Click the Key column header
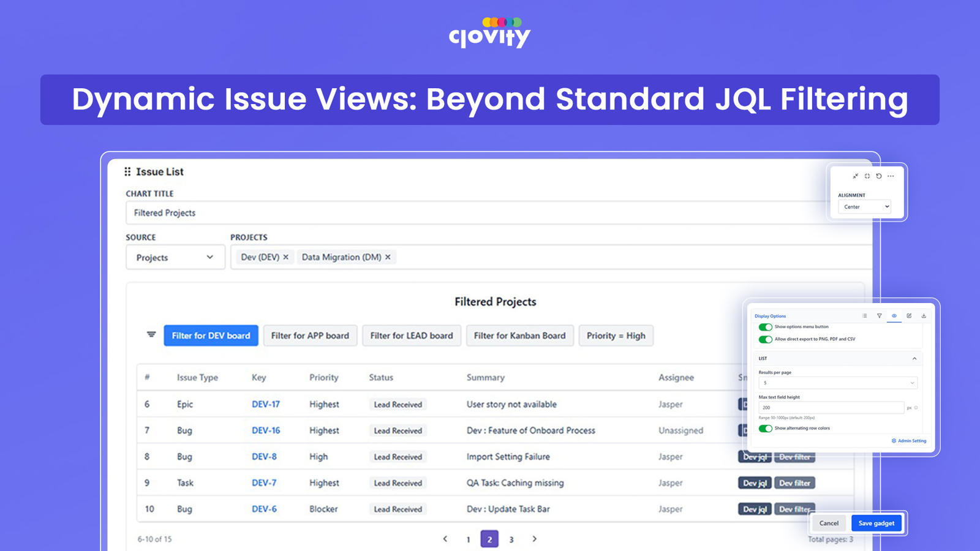Screen dimensions: 980x551 (258, 378)
